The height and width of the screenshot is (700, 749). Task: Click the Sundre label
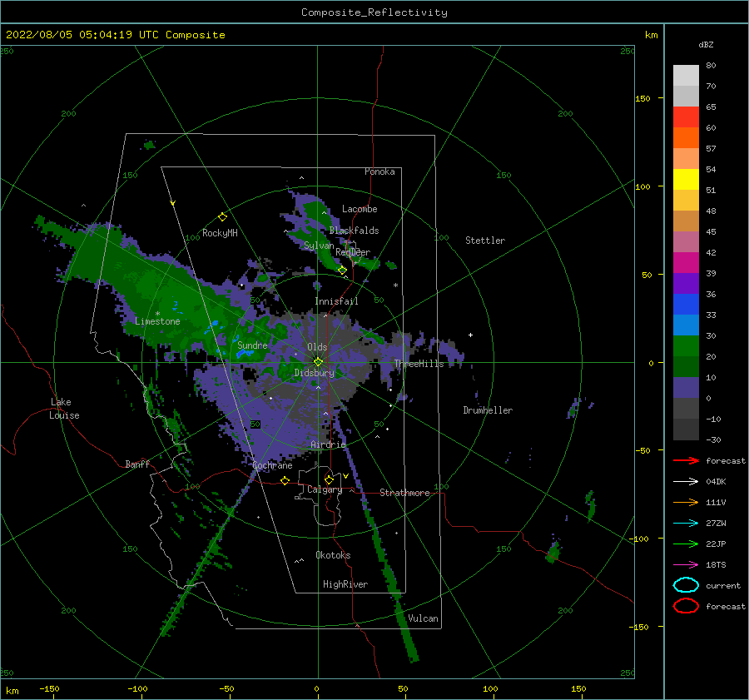252,345
